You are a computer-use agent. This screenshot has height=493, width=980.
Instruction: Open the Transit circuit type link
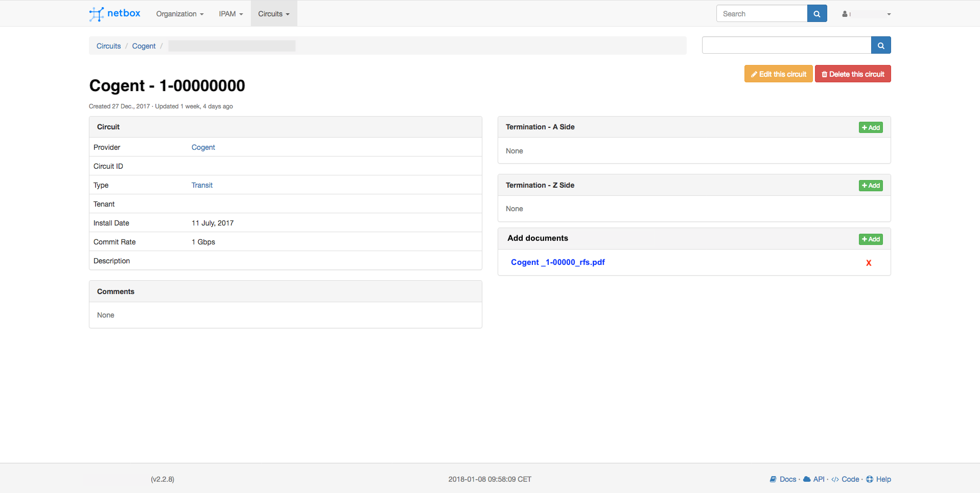pyautogui.click(x=202, y=185)
